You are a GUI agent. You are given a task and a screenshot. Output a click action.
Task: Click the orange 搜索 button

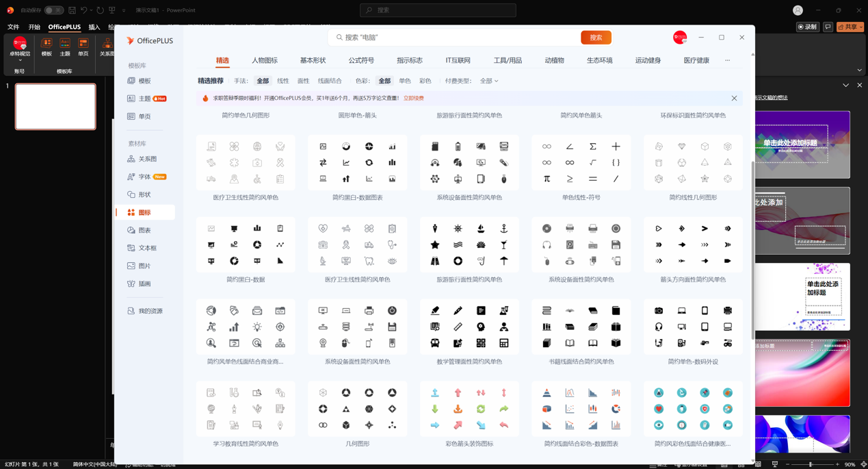[596, 38]
